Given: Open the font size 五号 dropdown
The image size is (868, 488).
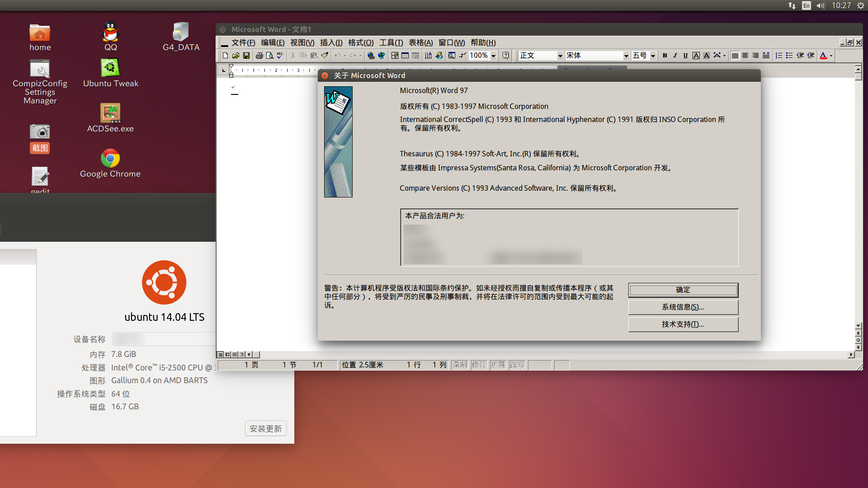Looking at the screenshot, I should tap(653, 56).
